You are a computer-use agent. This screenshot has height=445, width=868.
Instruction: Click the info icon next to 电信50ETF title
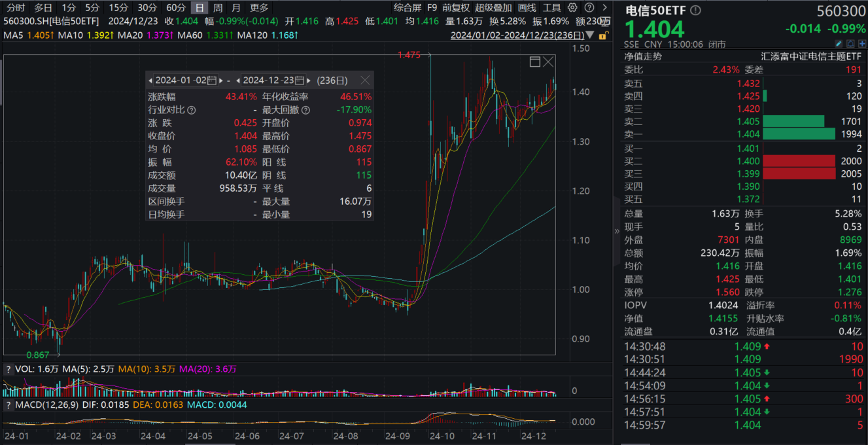click(695, 10)
